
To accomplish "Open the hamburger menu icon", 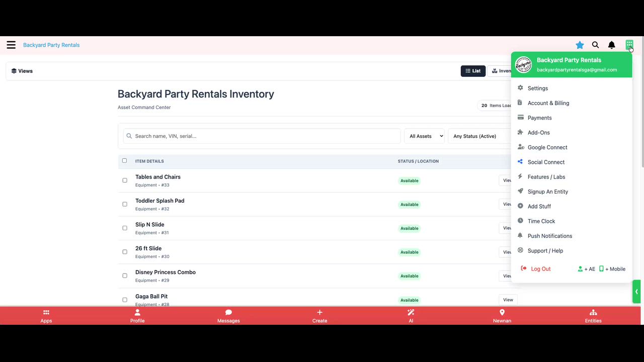I will [x=11, y=45].
